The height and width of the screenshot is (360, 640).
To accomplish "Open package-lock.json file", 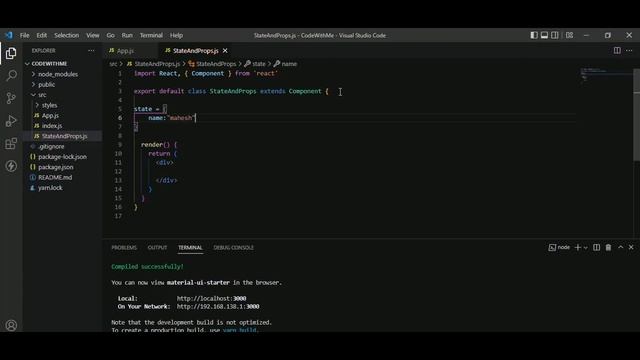I will (62, 157).
